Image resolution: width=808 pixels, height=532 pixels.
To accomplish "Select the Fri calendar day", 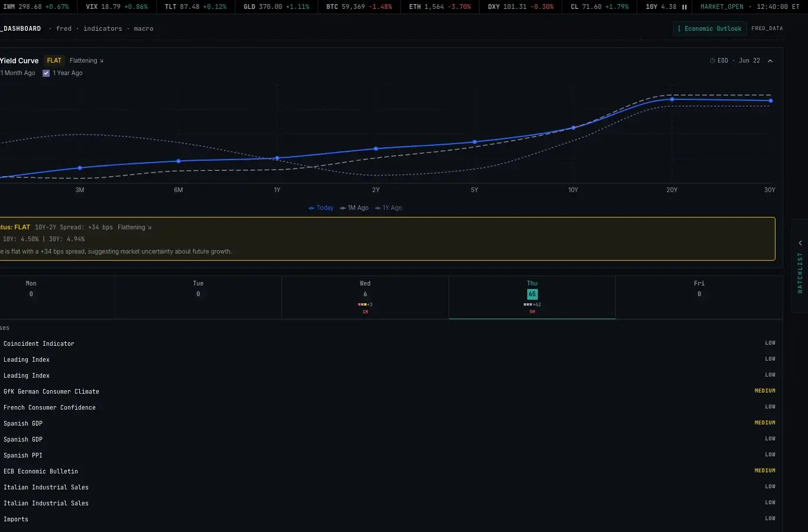I will coord(699,297).
